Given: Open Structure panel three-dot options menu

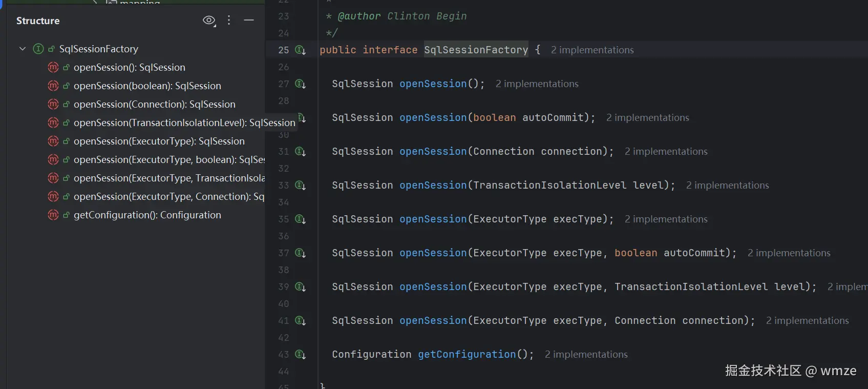Looking at the screenshot, I should 229,21.
